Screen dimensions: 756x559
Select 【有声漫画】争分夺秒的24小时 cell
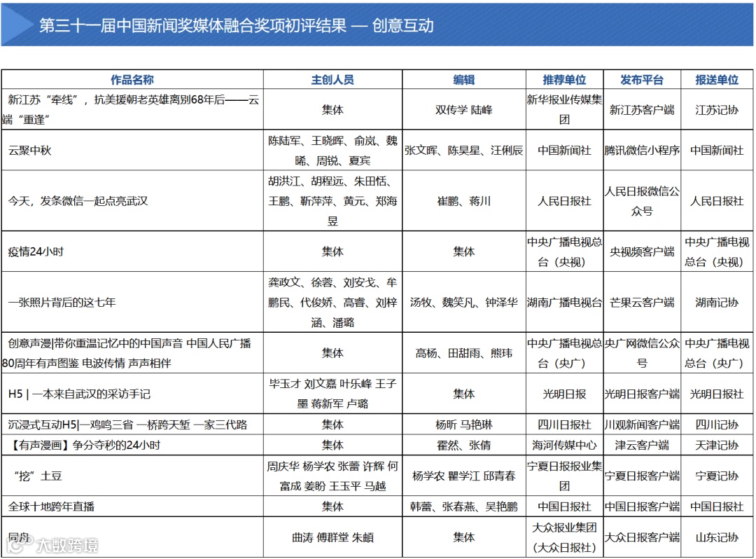132,445
